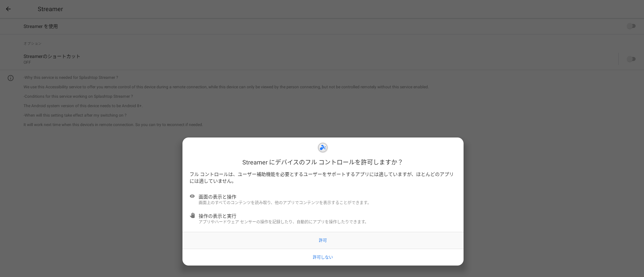Click the description starting アプリやハードウェア センサー

coord(283,222)
